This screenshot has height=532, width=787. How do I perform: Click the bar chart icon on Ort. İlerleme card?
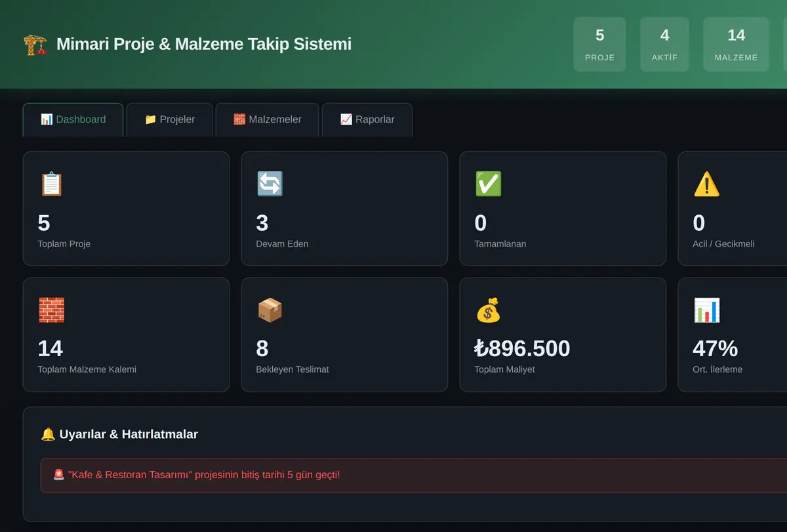coord(706,310)
